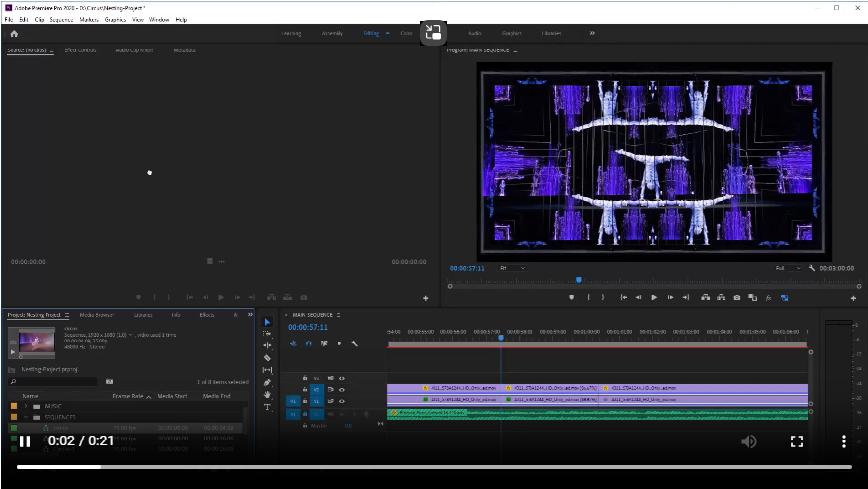Open the Full playback resolution dropdown

point(788,268)
